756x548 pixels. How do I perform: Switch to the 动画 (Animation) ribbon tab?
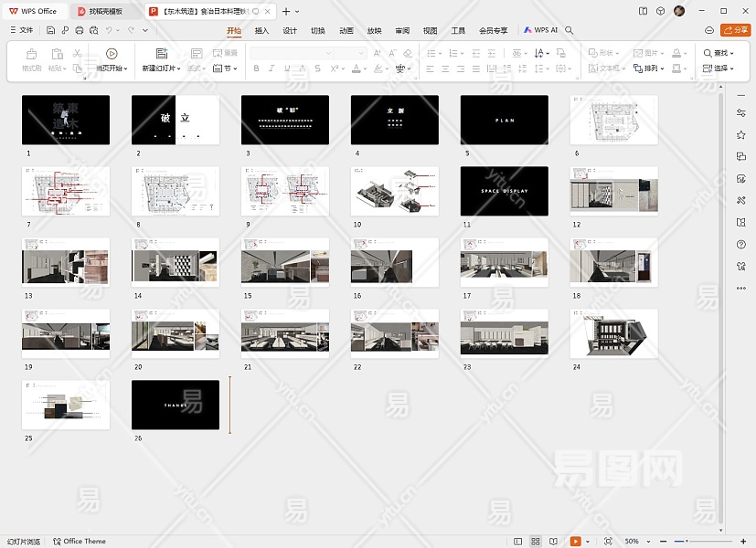[346, 30]
